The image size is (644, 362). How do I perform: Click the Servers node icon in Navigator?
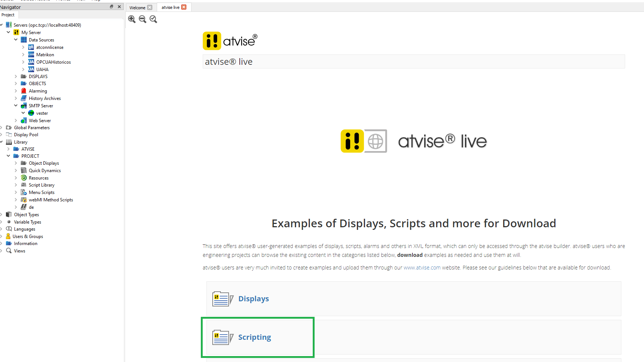pyautogui.click(x=9, y=25)
